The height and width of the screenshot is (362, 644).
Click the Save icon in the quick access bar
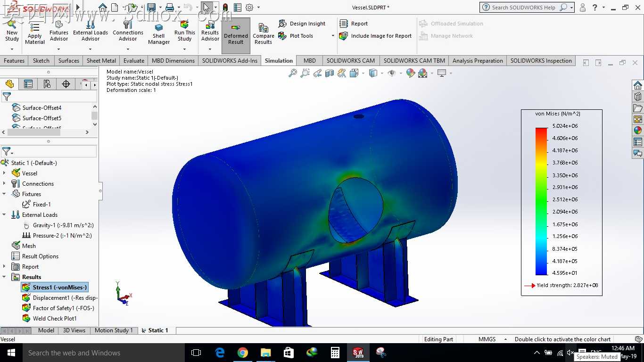pyautogui.click(x=151, y=7)
